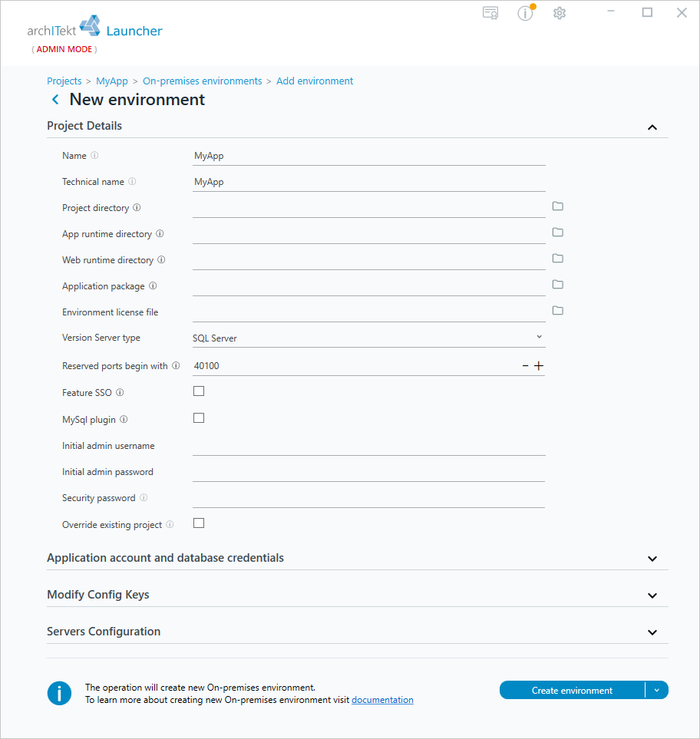Open the license certificate icon in header

[490, 13]
